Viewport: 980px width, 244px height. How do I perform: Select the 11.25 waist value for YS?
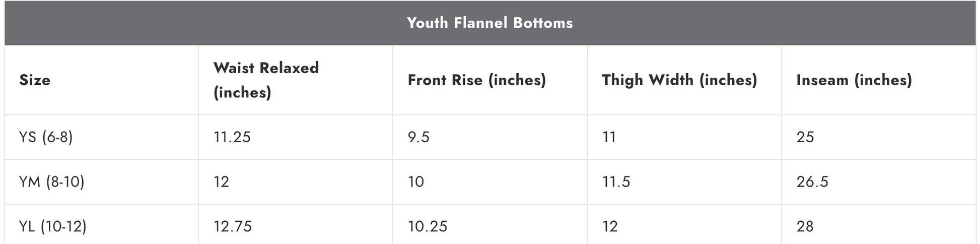[x=232, y=137]
